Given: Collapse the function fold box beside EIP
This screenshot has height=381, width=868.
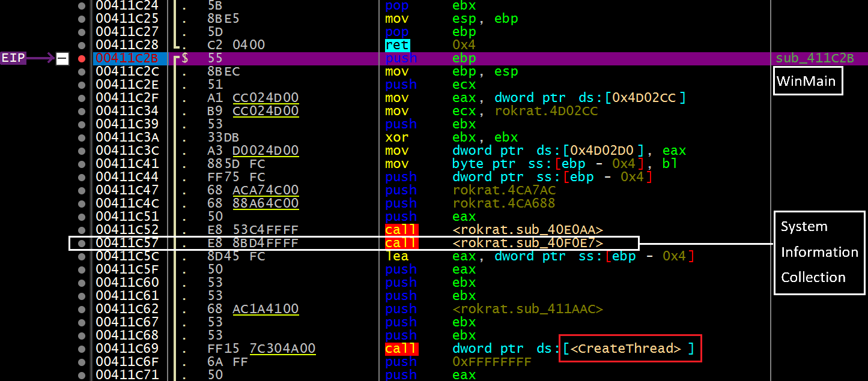Looking at the screenshot, I should (x=62, y=59).
